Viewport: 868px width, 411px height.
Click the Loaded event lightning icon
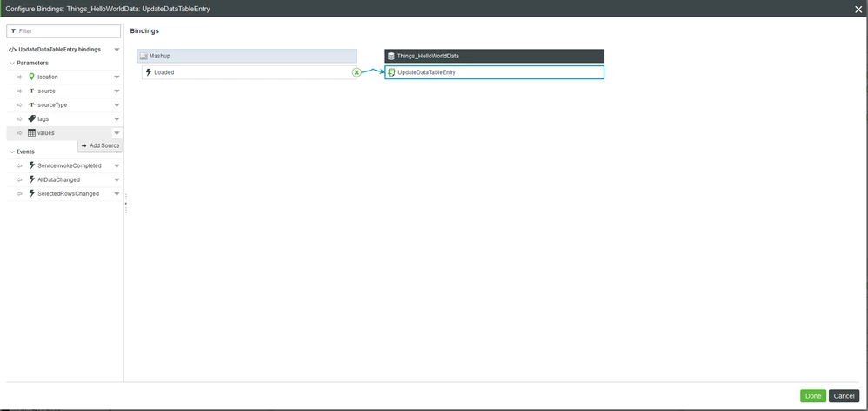coord(149,72)
